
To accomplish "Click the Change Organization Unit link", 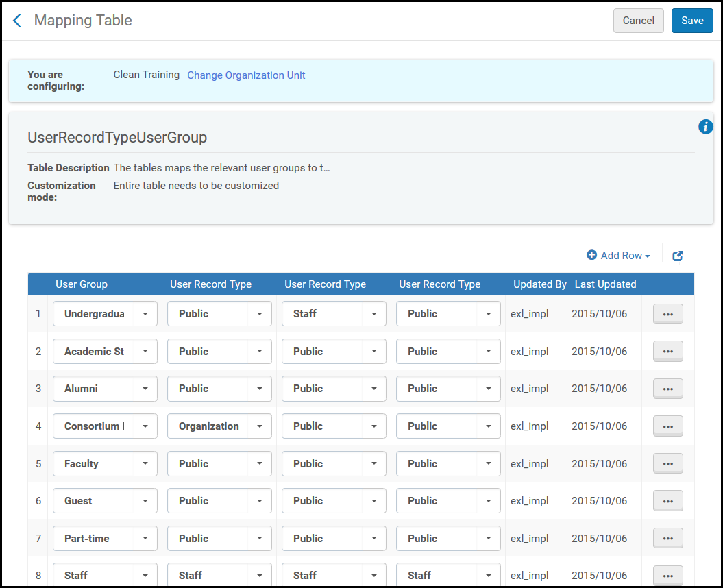I will [246, 75].
